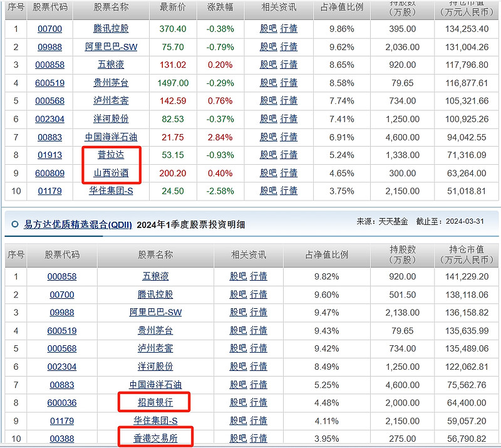Open 行情 link in the 普拉达 row
Screen dimensions: 501x448
coord(289,155)
